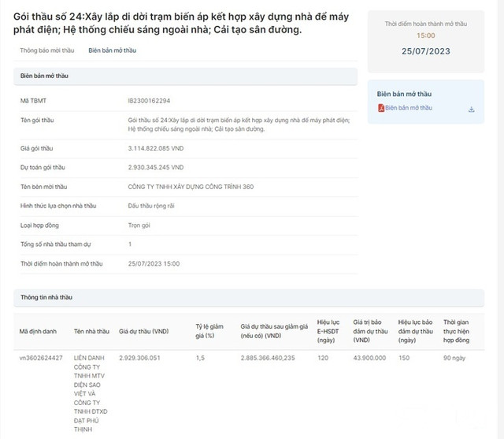Switch to the Thông báo mời thầu tab
504x439 pixels.
pyautogui.click(x=46, y=50)
